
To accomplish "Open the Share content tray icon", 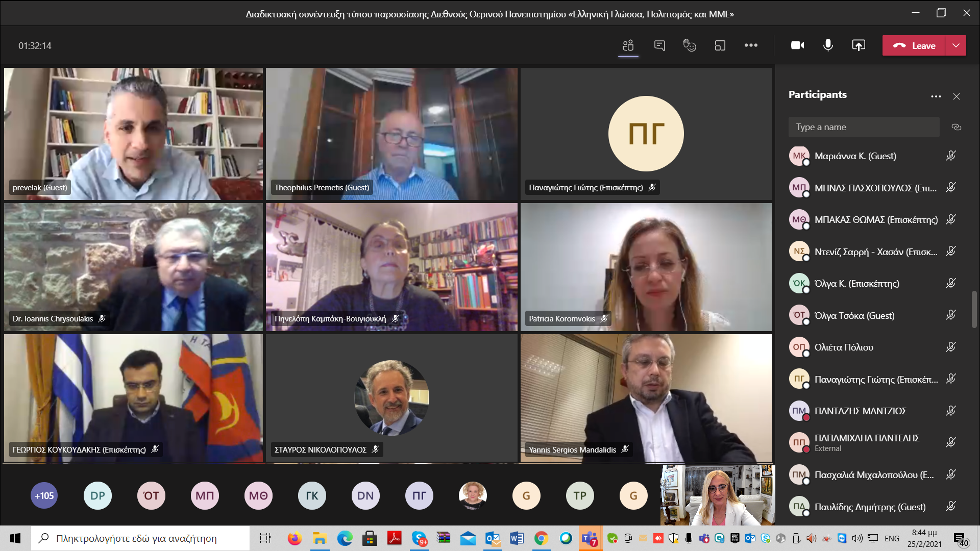I will tap(859, 45).
